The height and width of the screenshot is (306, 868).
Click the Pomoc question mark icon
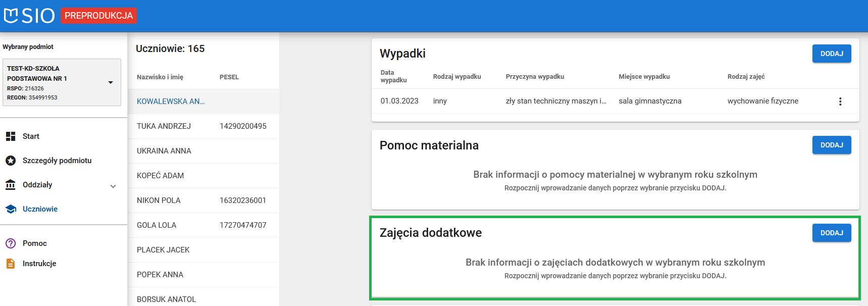11,243
